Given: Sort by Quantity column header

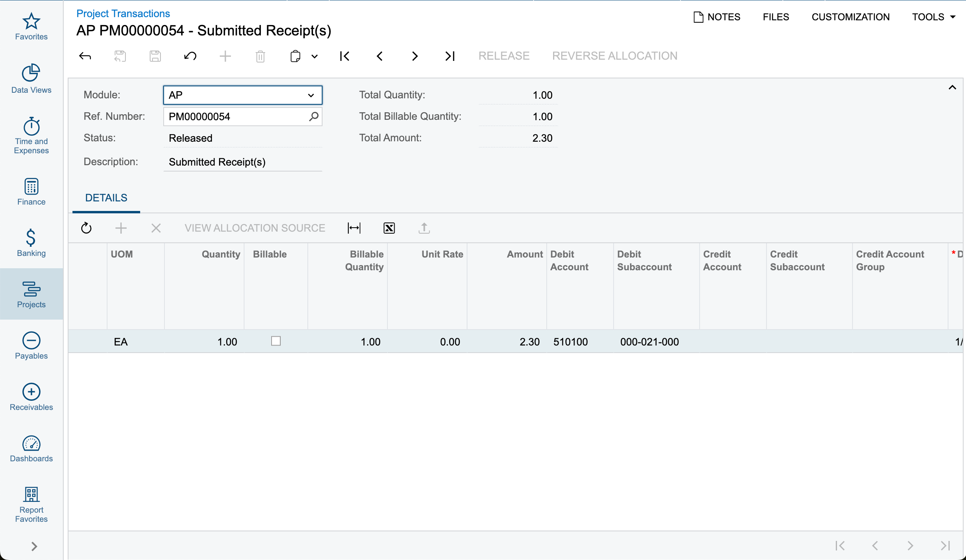Looking at the screenshot, I should 204,286.
